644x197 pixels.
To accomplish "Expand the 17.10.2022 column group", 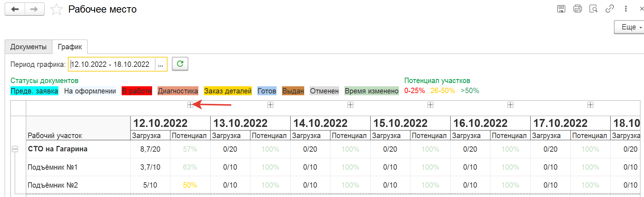I will [590, 105].
